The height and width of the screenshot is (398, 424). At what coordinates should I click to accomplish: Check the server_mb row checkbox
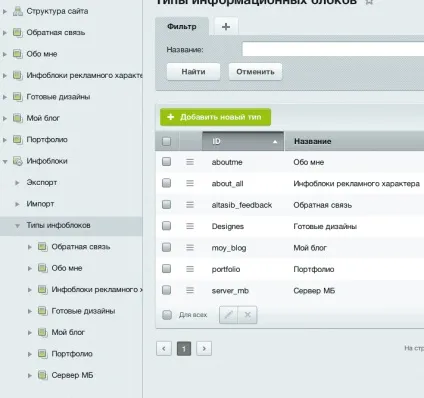[166, 290]
